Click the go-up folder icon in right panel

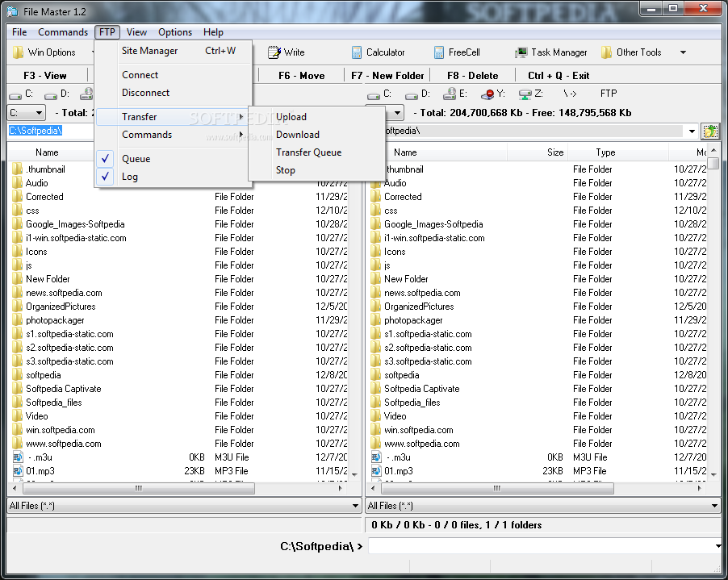(710, 131)
